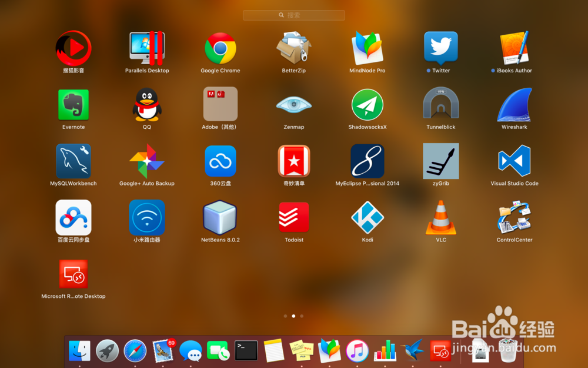Open Messages from the dock
The image size is (588, 368).
[191, 351]
